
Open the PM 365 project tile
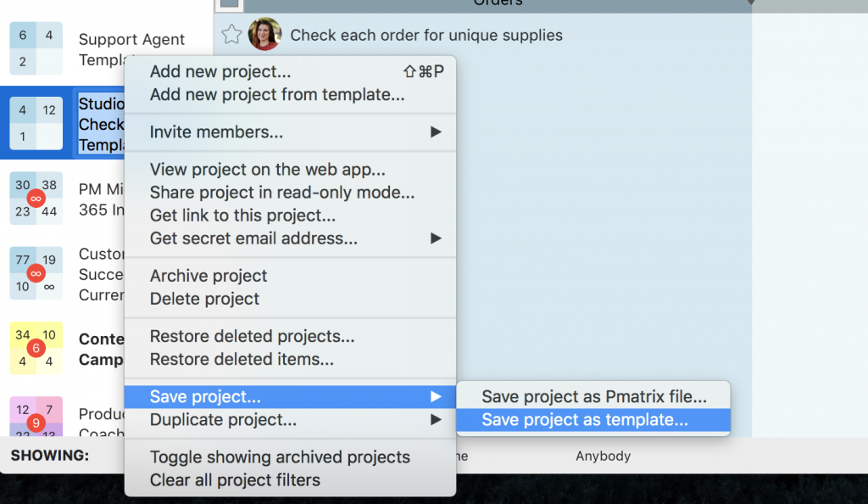pos(36,199)
